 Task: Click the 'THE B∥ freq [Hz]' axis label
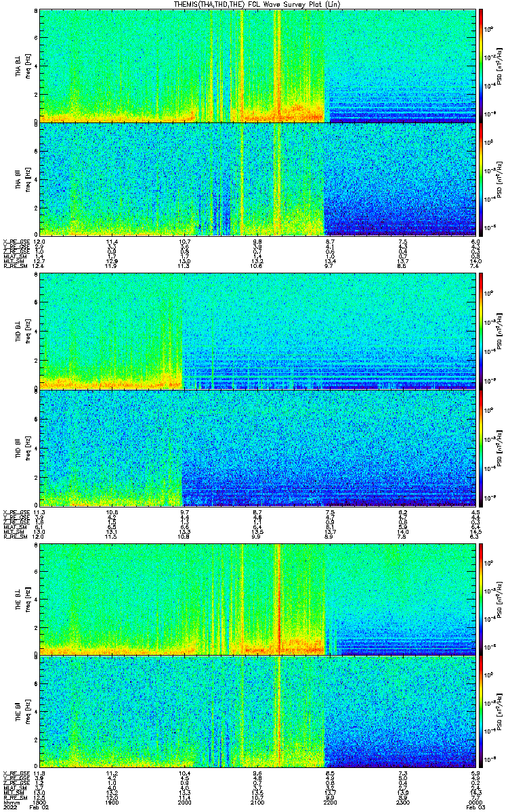(x=23, y=711)
